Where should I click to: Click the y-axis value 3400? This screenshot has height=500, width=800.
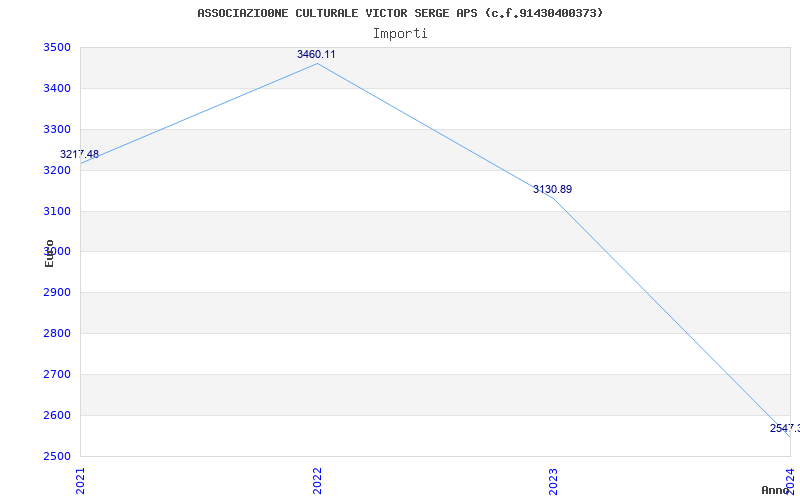click(57, 88)
